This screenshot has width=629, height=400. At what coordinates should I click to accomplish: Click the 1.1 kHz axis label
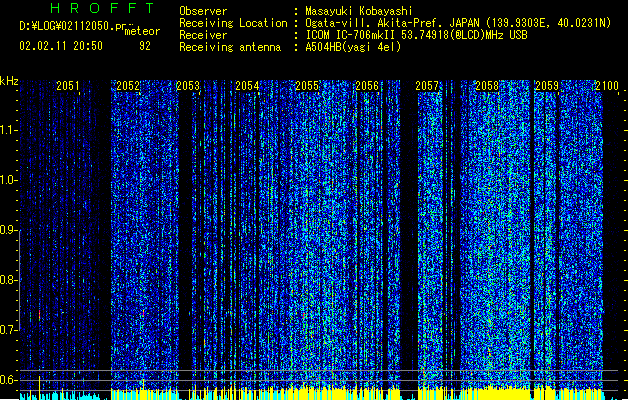(8, 130)
